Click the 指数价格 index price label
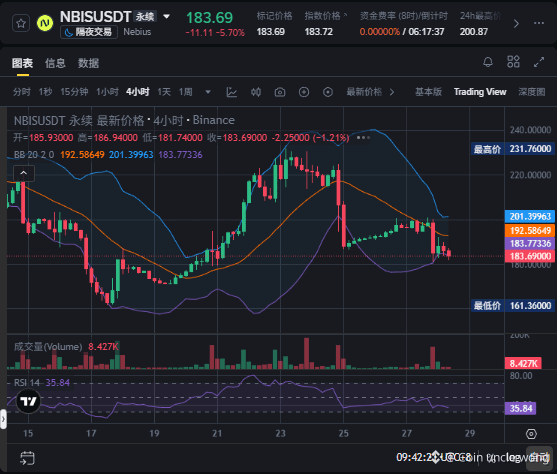 pyautogui.click(x=322, y=16)
